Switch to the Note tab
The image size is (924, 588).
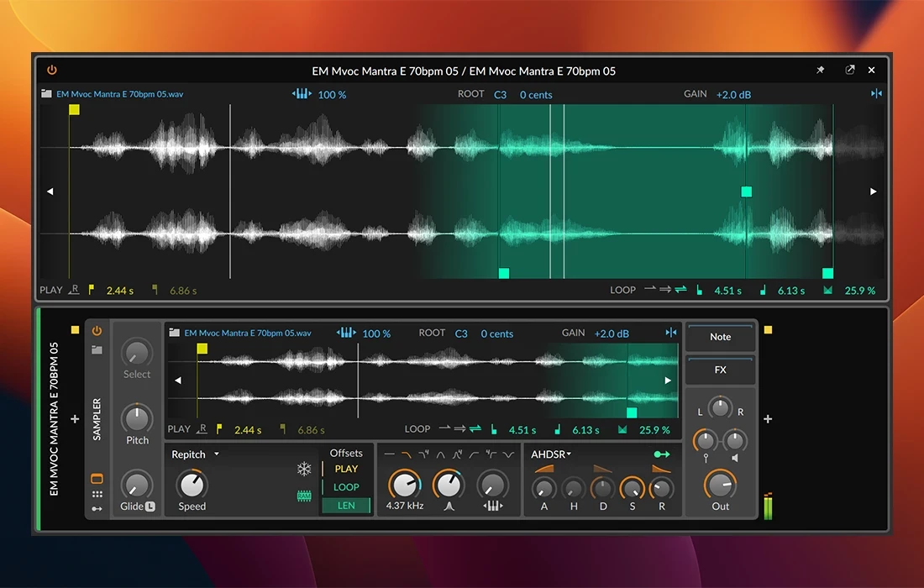click(719, 337)
